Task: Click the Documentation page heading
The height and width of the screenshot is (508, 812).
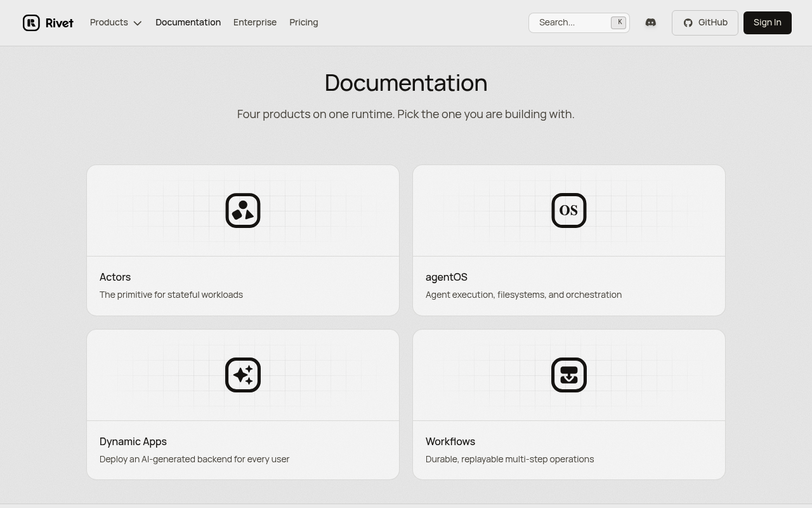Action: tap(406, 83)
